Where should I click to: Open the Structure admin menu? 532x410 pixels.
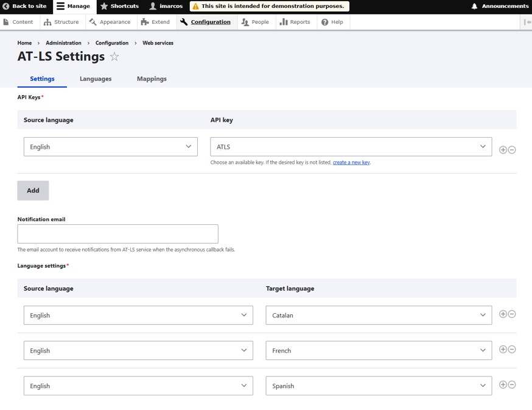tap(61, 22)
